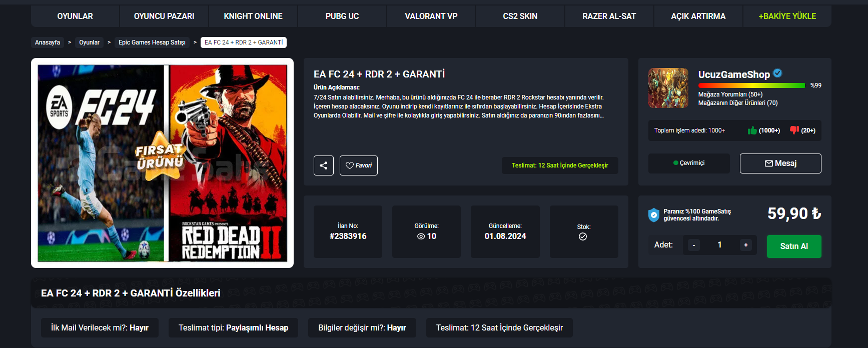Click the İlk Mail Verilecek mi?: Hayır tag

[100, 328]
